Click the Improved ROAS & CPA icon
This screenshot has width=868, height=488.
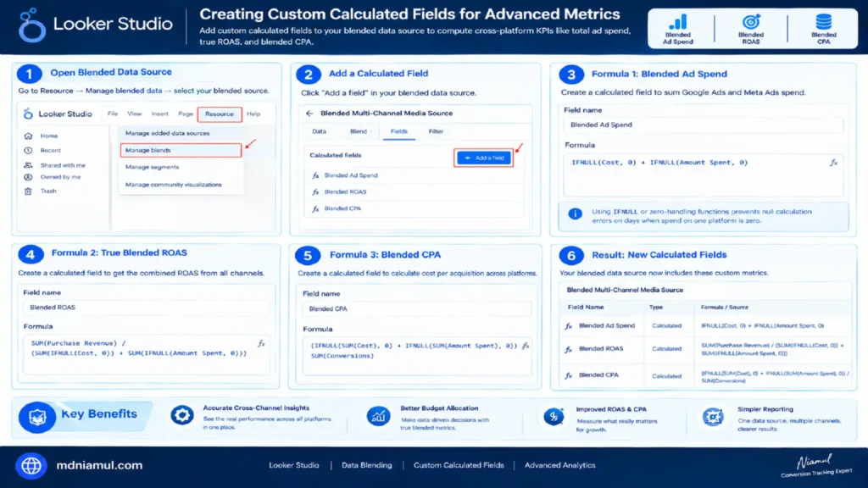(x=554, y=417)
